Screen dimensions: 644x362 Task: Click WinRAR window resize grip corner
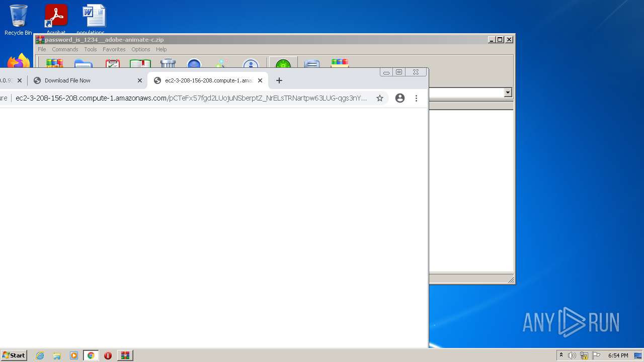511,280
